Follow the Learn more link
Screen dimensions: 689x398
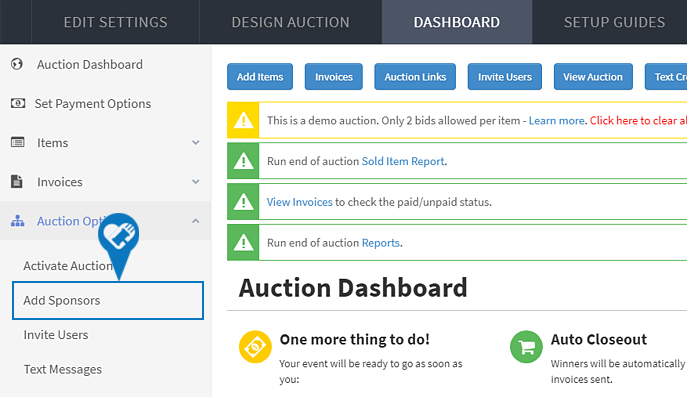pos(556,120)
